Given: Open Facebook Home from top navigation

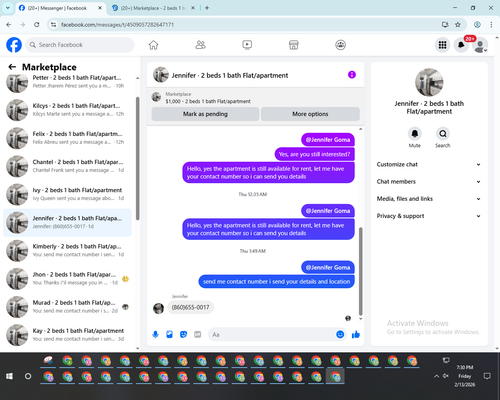Looking at the screenshot, I should click(x=153, y=45).
